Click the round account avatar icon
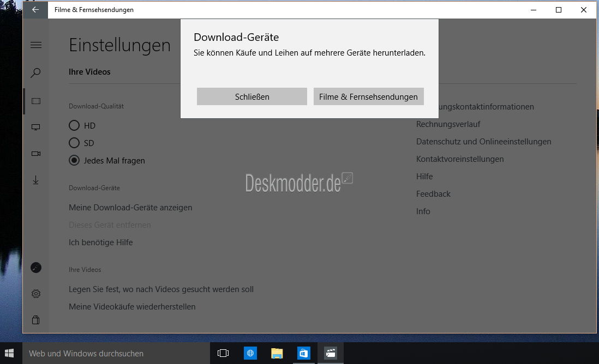Viewport: 599px width, 364px height. [x=36, y=268]
